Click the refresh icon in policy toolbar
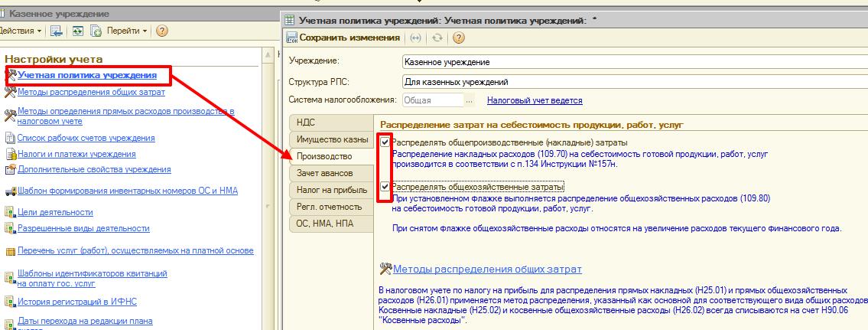Viewport: 868px width, 330px height. [437, 38]
